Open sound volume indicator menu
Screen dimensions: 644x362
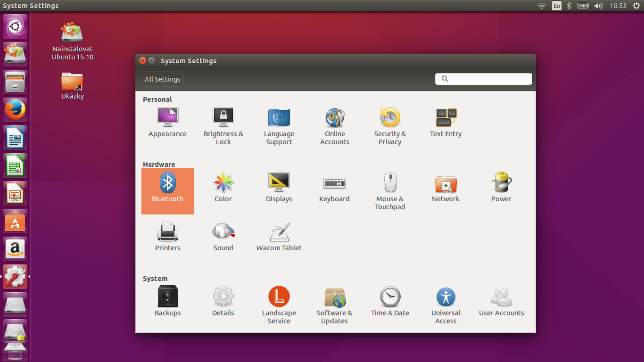[x=599, y=6]
